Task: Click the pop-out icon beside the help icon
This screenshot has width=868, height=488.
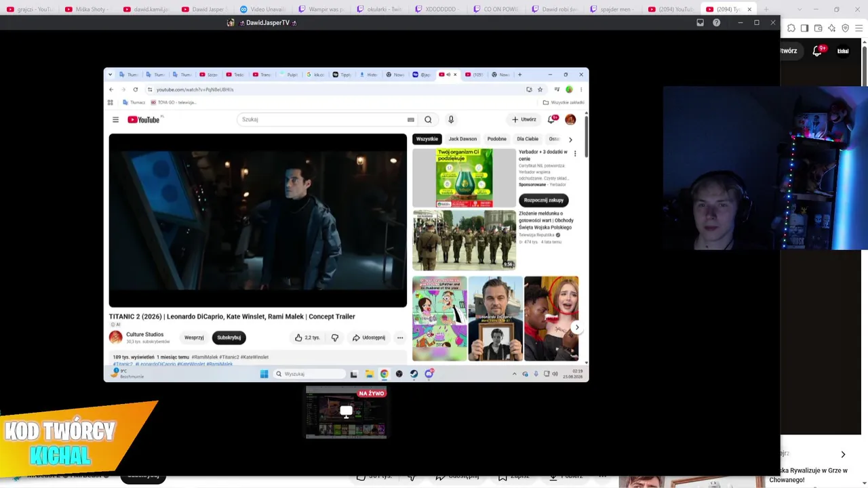Action: 701,22
